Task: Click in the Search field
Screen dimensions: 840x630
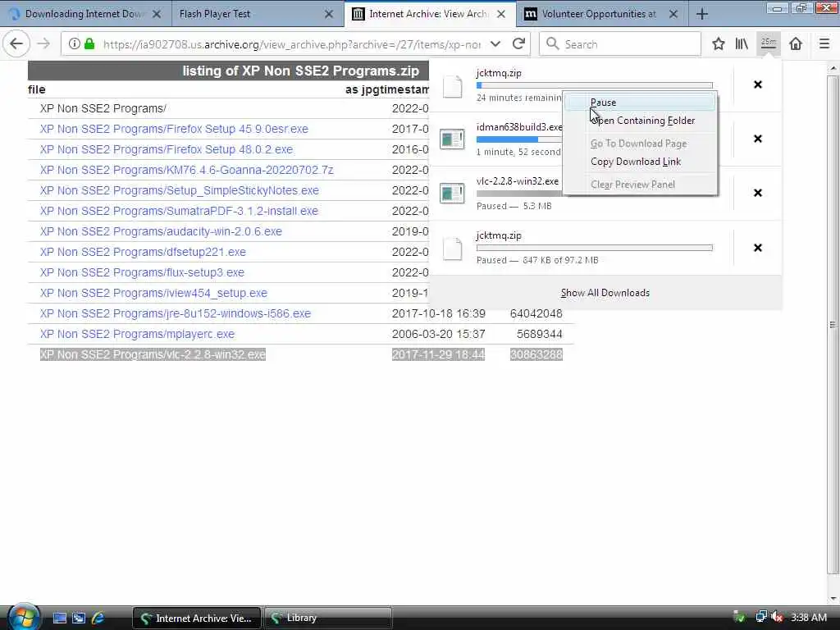Action: pyautogui.click(x=620, y=44)
